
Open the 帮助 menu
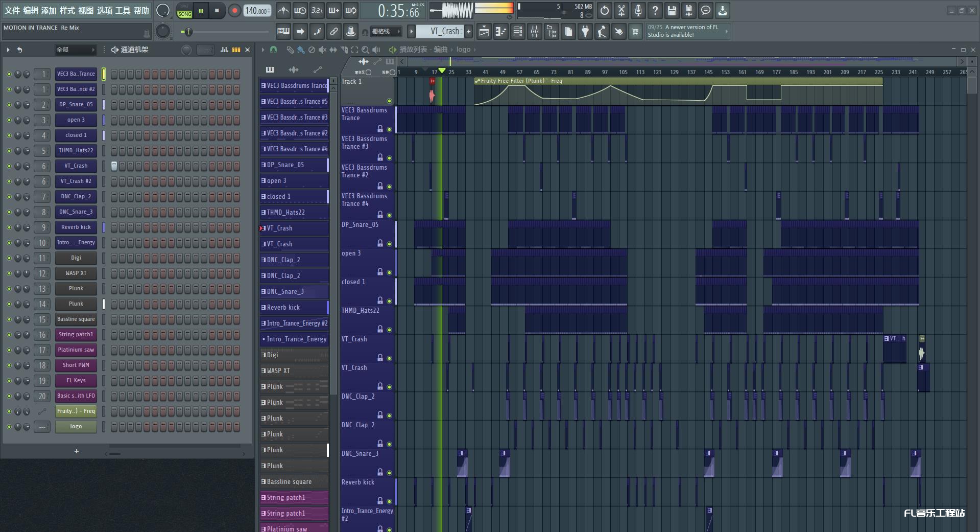141,10
